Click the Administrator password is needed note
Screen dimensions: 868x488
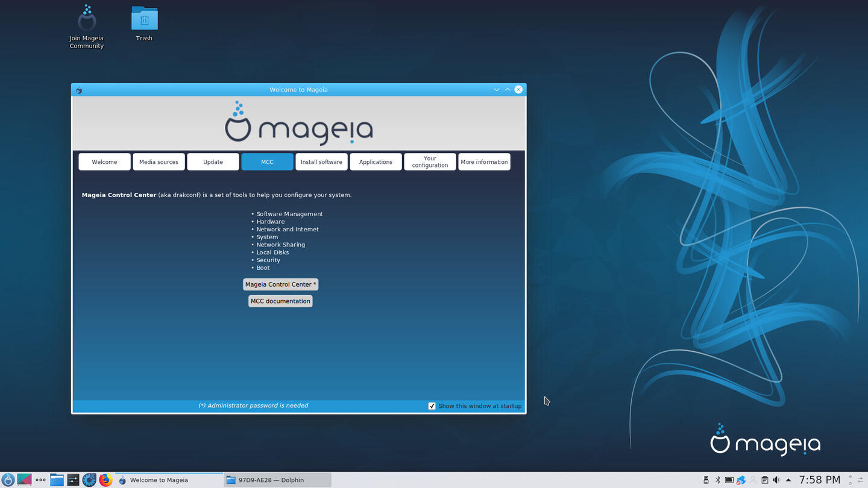click(x=253, y=405)
